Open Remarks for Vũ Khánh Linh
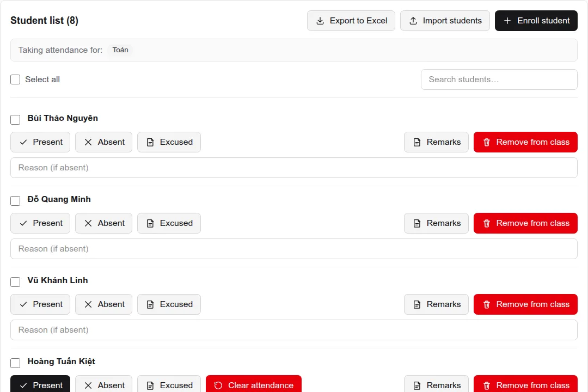 click(436, 304)
